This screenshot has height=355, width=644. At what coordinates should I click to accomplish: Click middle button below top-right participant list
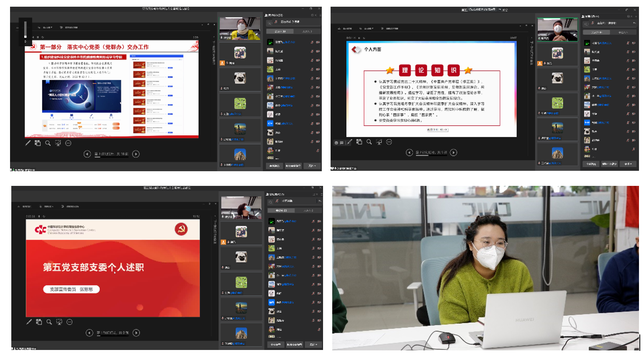click(x=609, y=164)
